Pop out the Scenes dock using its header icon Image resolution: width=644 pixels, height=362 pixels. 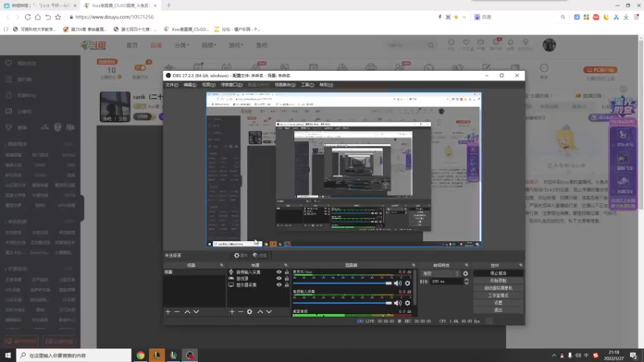[x=222, y=265]
